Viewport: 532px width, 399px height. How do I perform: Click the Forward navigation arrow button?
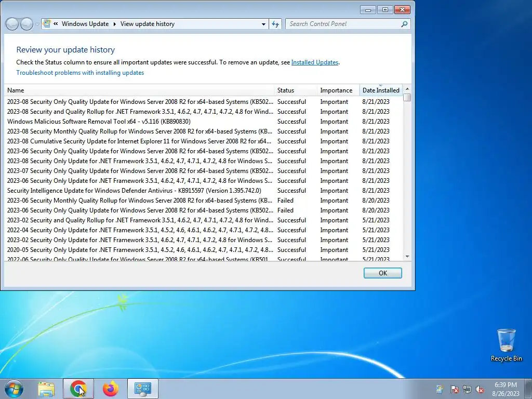[26, 24]
